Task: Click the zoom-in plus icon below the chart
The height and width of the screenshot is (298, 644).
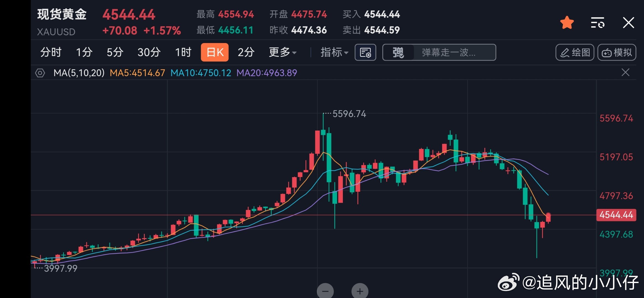Action: click(359, 291)
